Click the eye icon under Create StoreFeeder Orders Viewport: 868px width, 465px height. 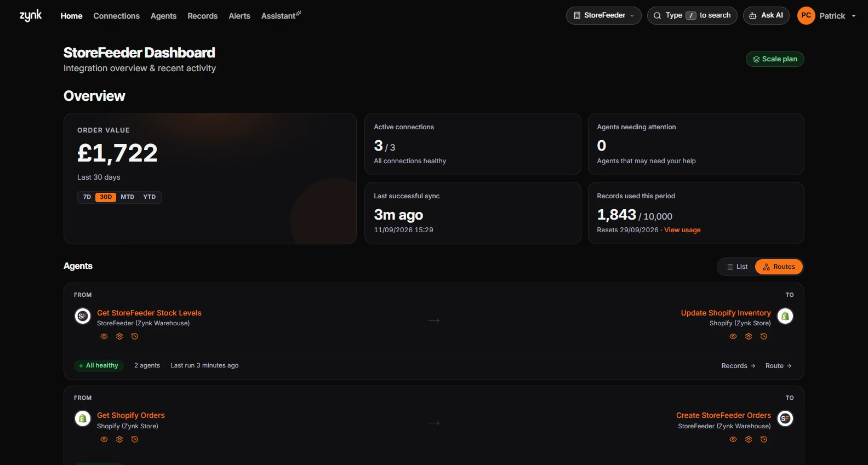tap(733, 439)
